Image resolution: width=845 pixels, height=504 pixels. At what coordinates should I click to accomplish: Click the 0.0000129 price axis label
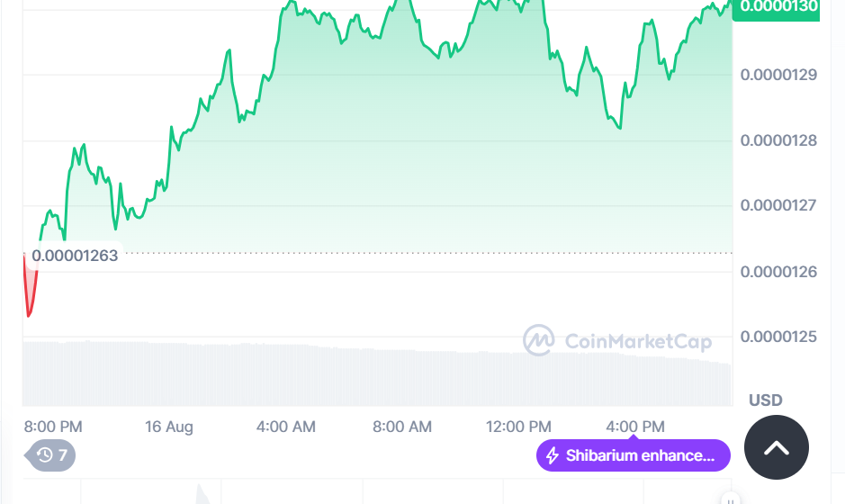(778, 75)
